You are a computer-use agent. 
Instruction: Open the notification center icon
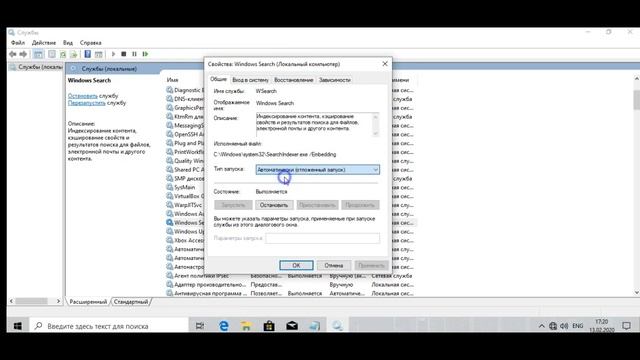pyautogui.click(x=627, y=326)
